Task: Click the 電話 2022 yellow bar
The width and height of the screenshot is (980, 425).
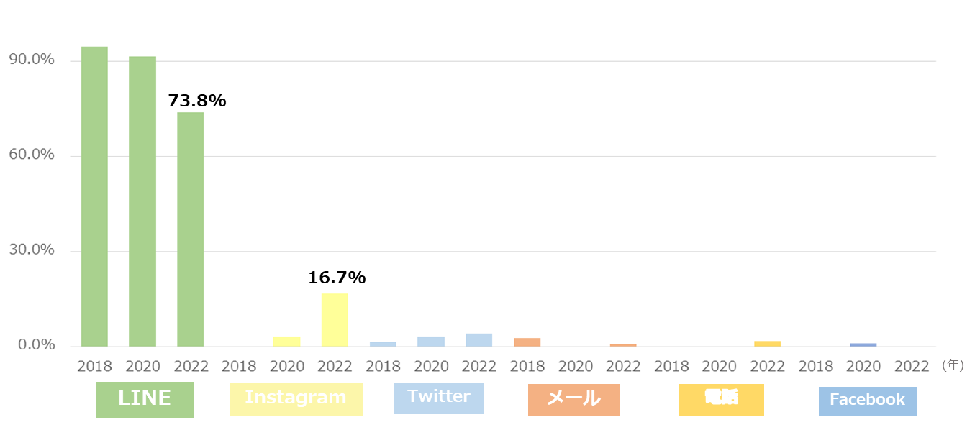Action: coord(767,344)
